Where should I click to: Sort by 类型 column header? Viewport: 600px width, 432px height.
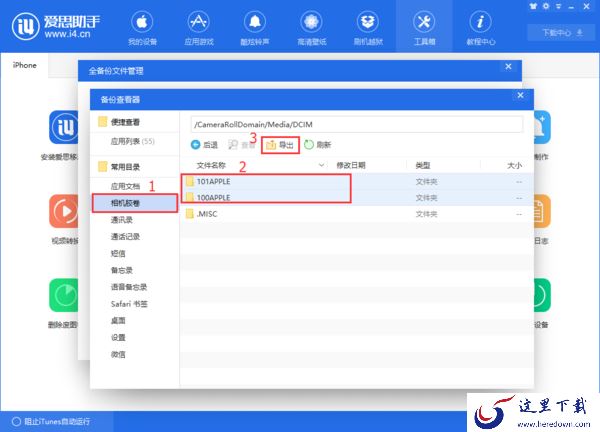[423, 165]
